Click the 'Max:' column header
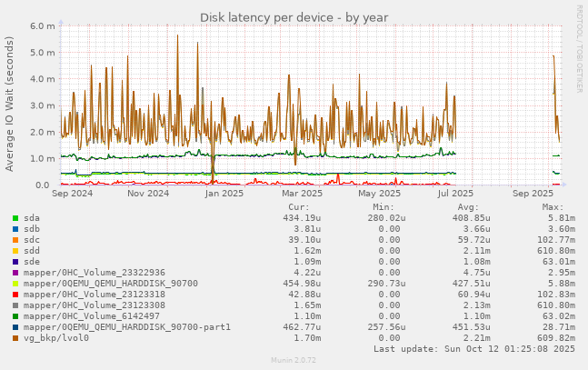Viewport: 588px width, 370px height. coord(553,207)
